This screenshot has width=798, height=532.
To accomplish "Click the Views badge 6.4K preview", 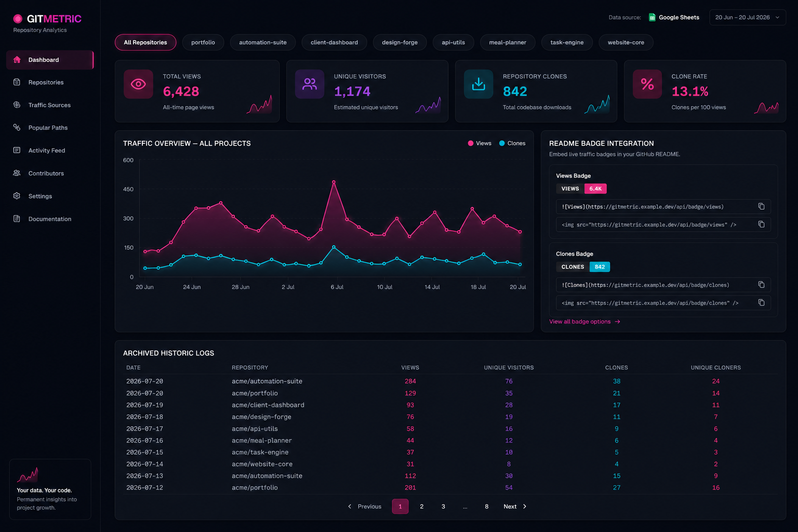I will 581,189.
